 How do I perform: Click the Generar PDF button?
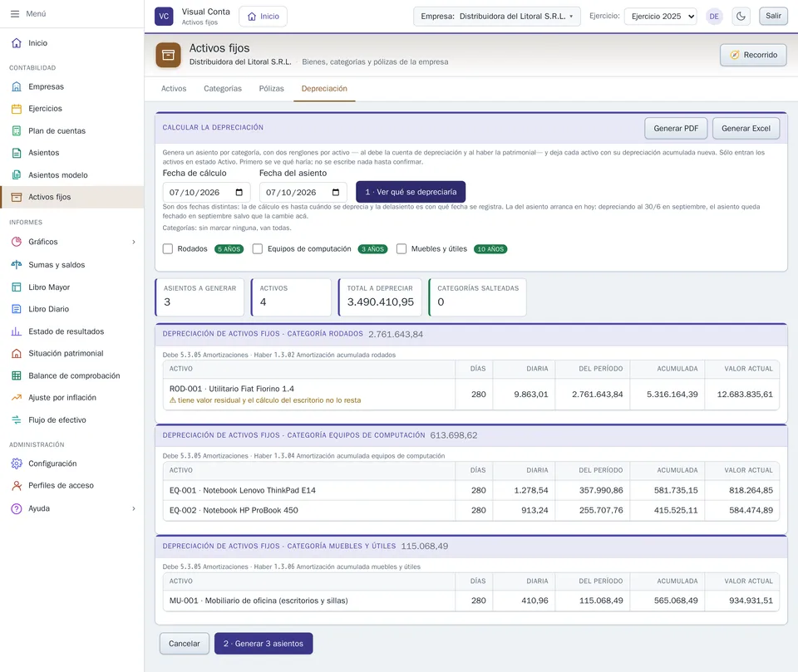[x=676, y=128]
